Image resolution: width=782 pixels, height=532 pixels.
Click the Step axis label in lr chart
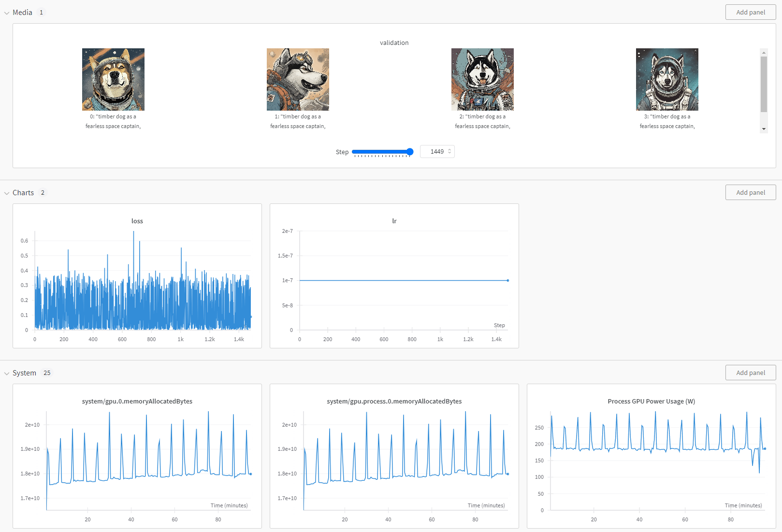pos(499,325)
